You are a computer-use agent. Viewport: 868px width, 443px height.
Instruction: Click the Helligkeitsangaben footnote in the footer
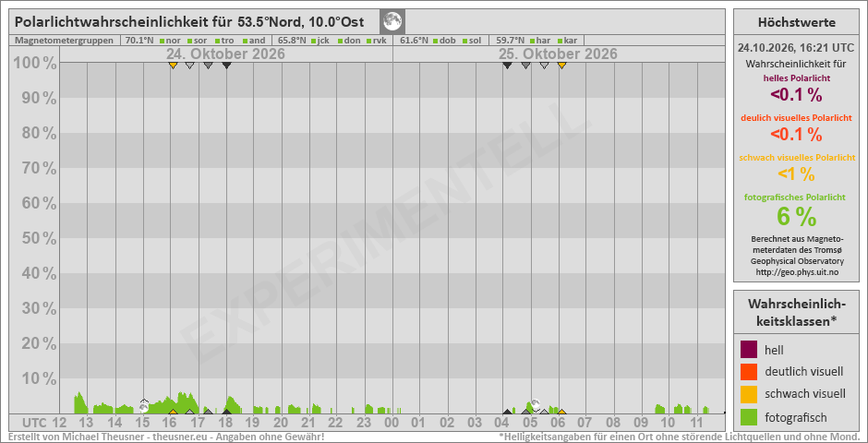point(680,437)
